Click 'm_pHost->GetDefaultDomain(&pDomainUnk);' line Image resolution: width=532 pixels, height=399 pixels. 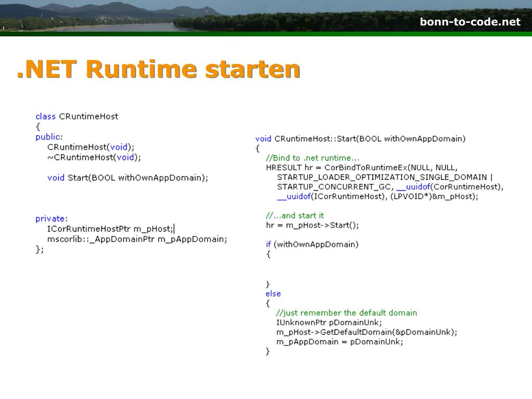pos(367,332)
